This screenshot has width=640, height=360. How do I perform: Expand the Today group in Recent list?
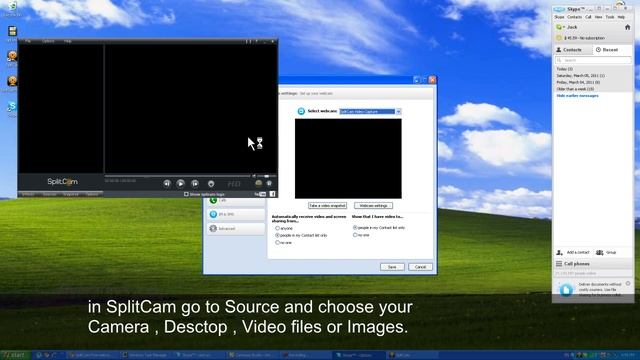tap(564, 69)
